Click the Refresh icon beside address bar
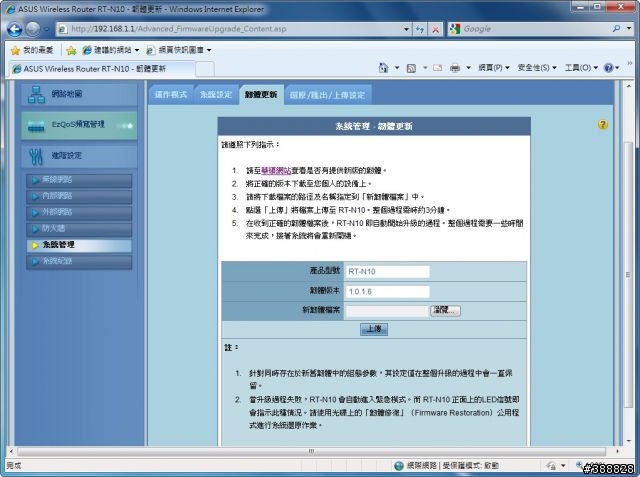640x477 pixels. 420,29
